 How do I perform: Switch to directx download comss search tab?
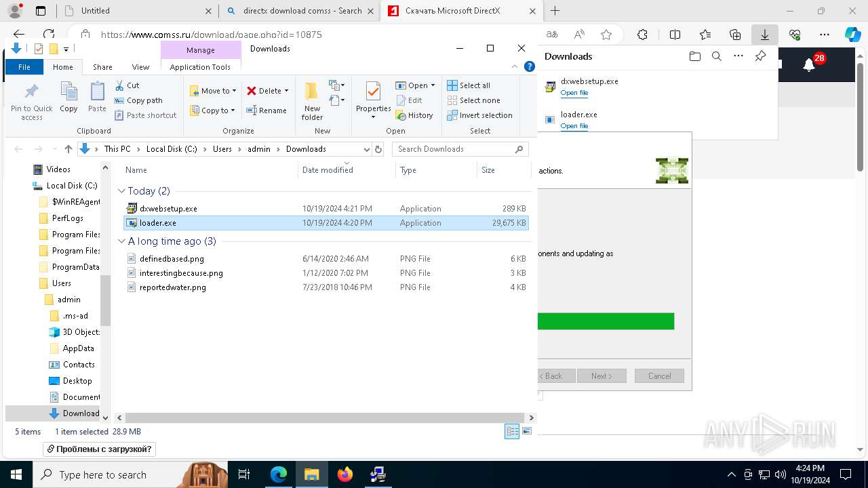[x=298, y=11]
